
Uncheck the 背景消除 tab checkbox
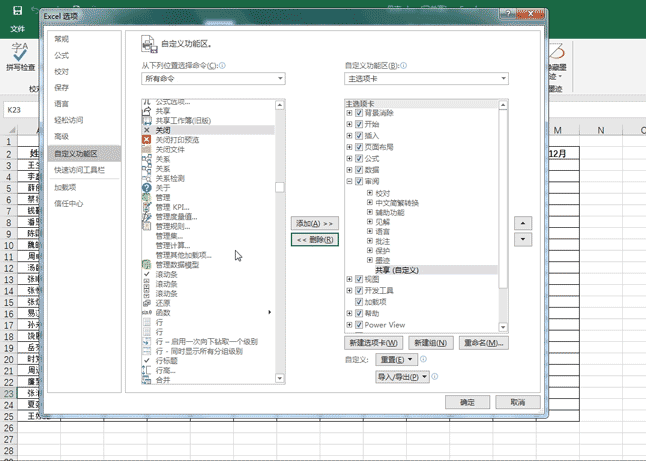pyautogui.click(x=359, y=113)
